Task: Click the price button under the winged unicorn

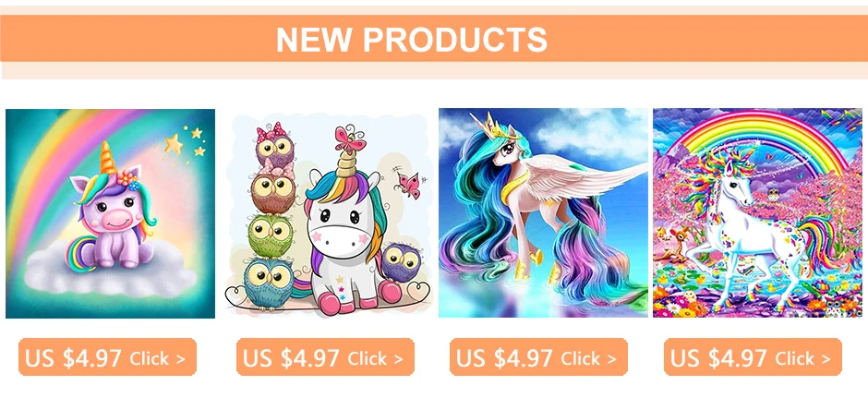Action: point(538,357)
